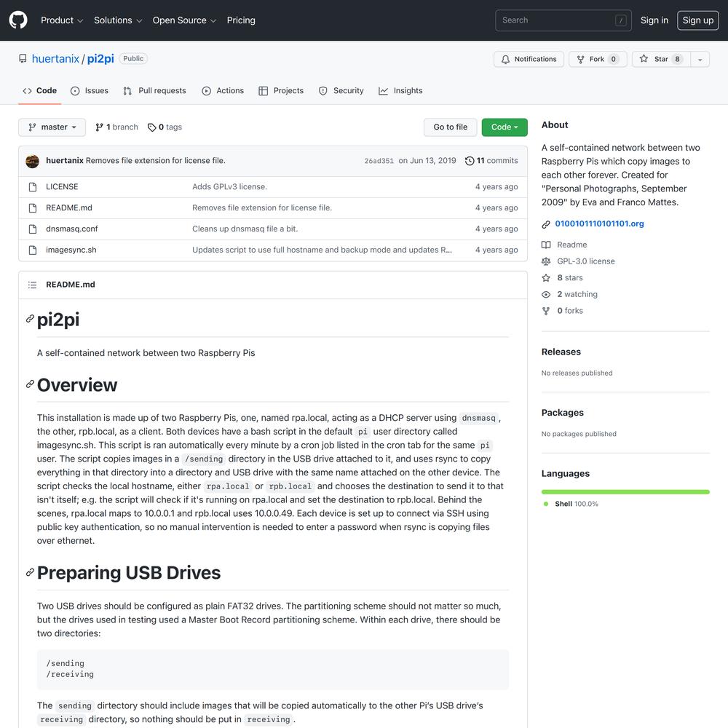View the 0 forks link
728x728 pixels.
(562, 311)
